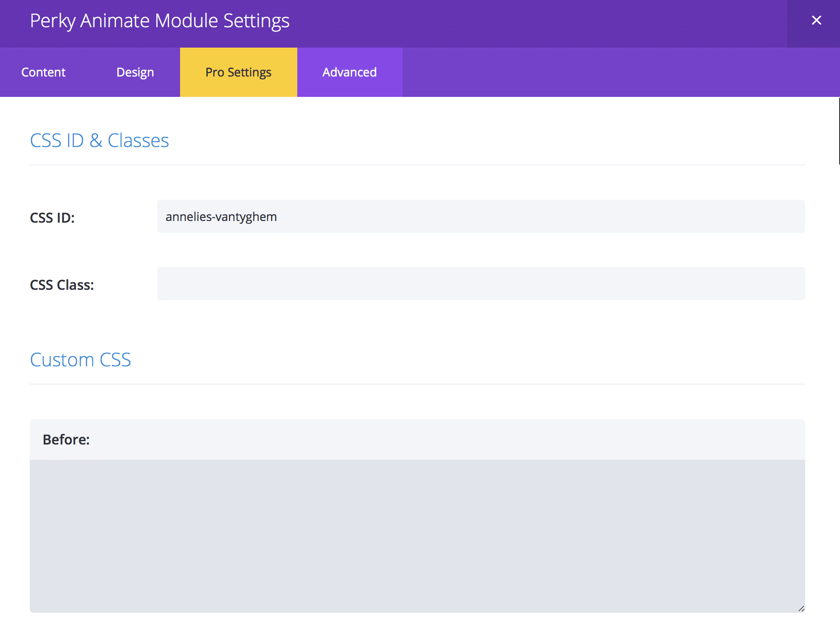The image size is (840, 640).
Task: Click the Custom CSS section heading
Action: pyautogui.click(x=80, y=360)
